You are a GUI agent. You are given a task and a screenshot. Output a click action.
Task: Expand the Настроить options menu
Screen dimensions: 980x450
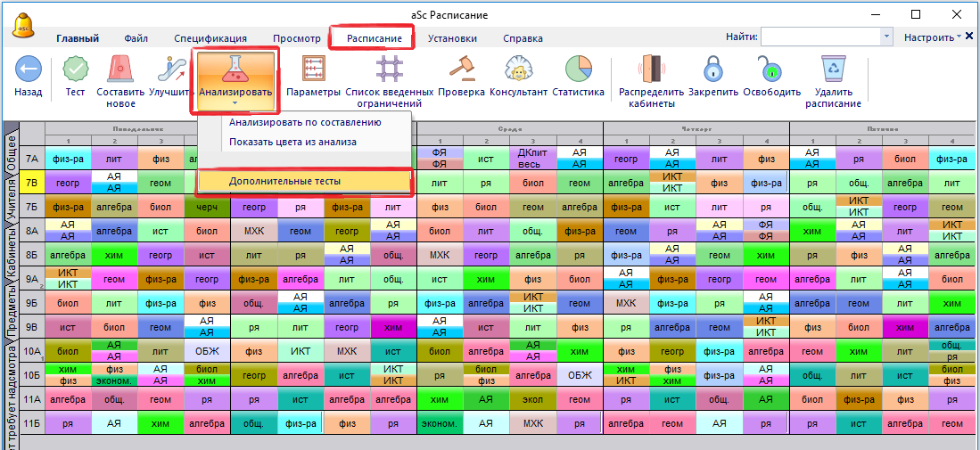point(933,37)
